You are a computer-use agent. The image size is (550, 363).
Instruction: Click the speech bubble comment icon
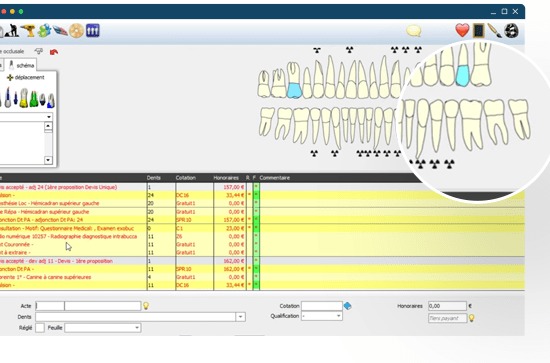tap(414, 31)
